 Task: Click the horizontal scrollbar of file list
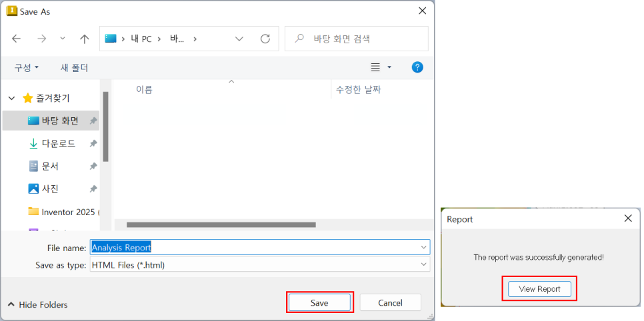click(x=221, y=224)
